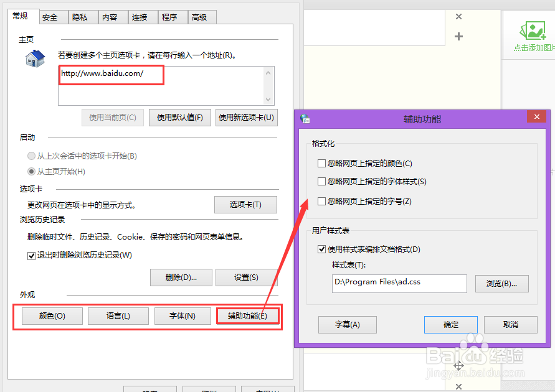Image resolution: width=555 pixels, height=392 pixels.
Task: Click the home page house icon
Action: [x=34, y=58]
